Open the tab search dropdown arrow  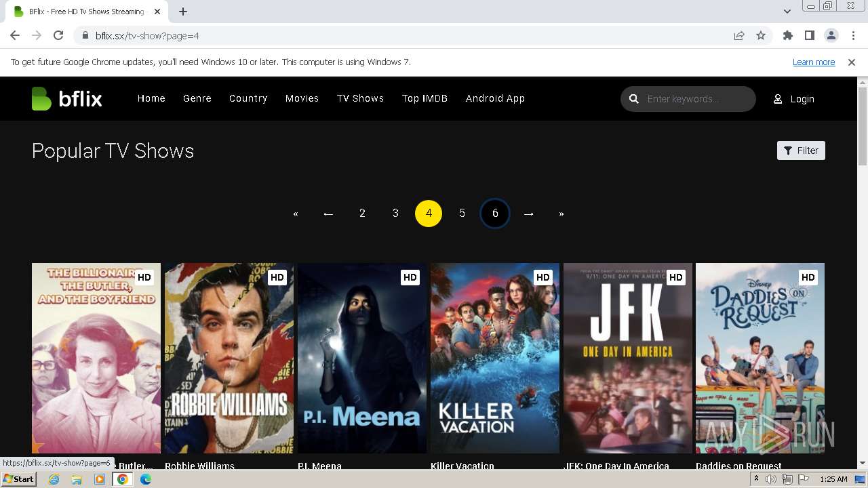[x=787, y=12]
